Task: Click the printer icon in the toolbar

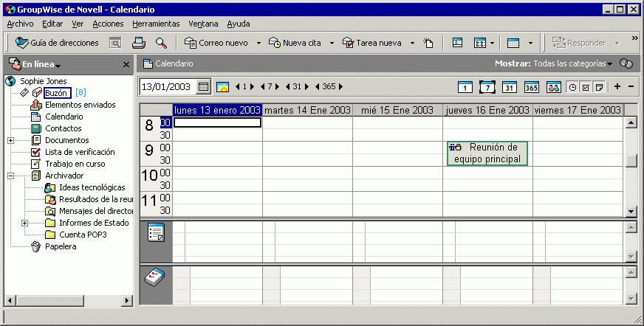Action: point(138,43)
